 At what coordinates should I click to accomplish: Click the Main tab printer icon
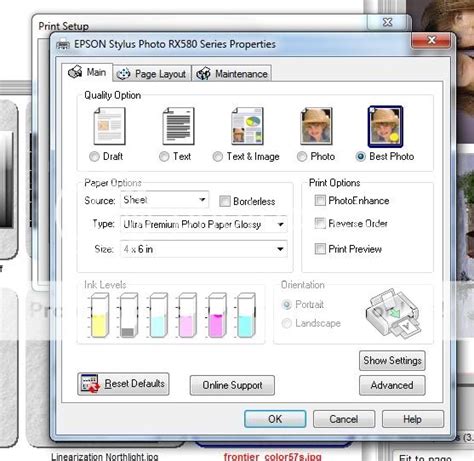click(75, 71)
